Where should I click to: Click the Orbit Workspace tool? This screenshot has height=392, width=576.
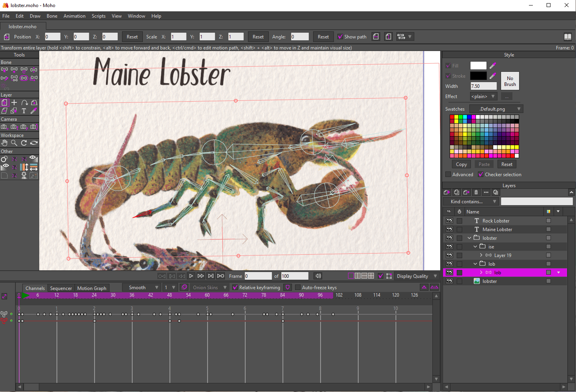click(34, 143)
